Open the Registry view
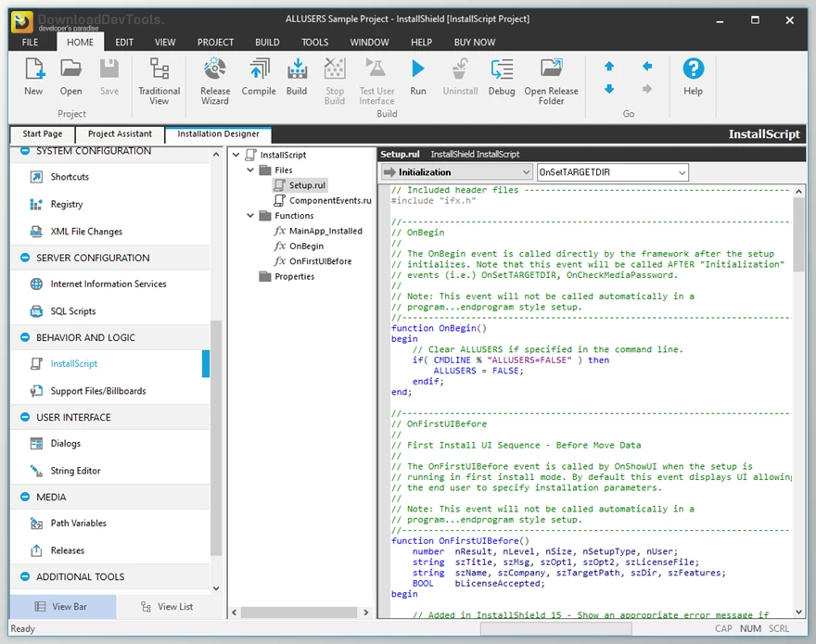The width and height of the screenshot is (816, 644). coord(67,204)
